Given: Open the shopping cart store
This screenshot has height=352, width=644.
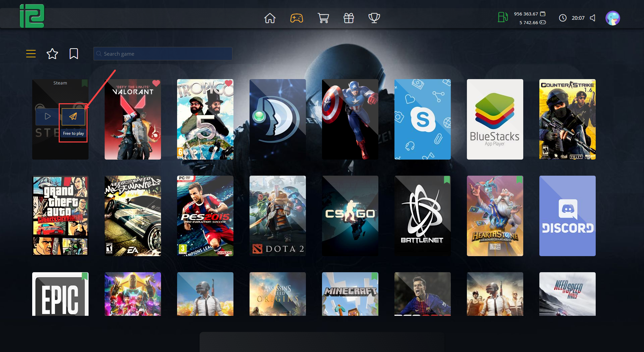Looking at the screenshot, I should pyautogui.click(x=323, y=18).
